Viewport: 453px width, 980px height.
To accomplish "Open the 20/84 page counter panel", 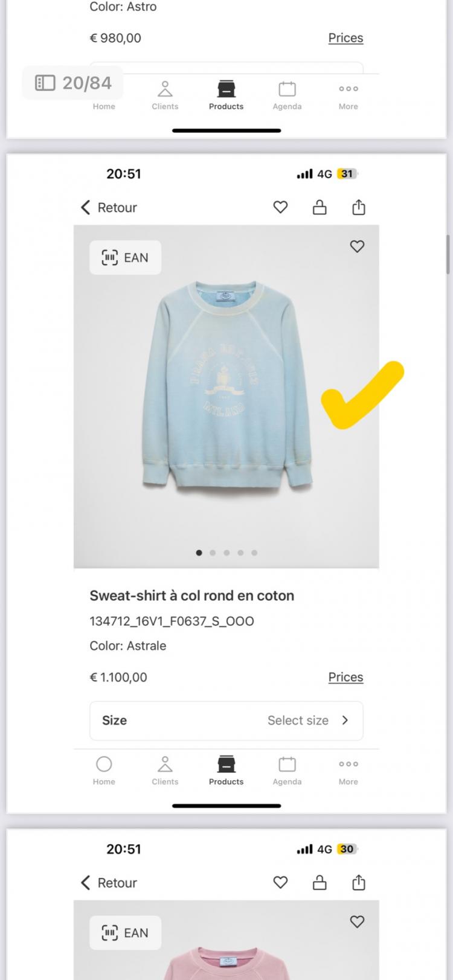I will click(73, 83).
